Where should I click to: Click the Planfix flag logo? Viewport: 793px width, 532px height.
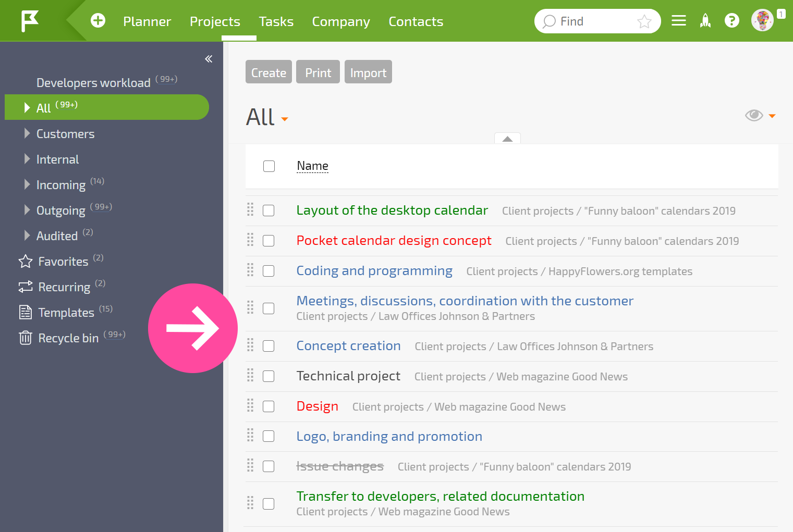[30, 21]
